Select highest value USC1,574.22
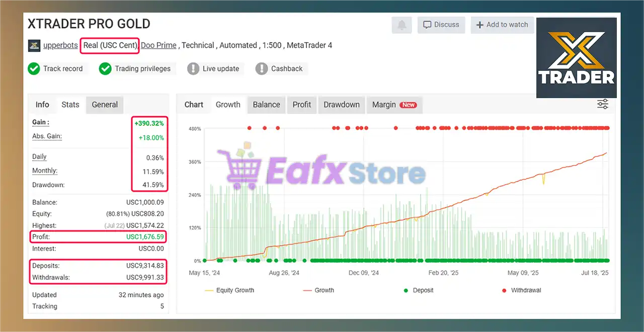Image resolution: width=644 pixels, height=332 pixels. click(145, 225)
